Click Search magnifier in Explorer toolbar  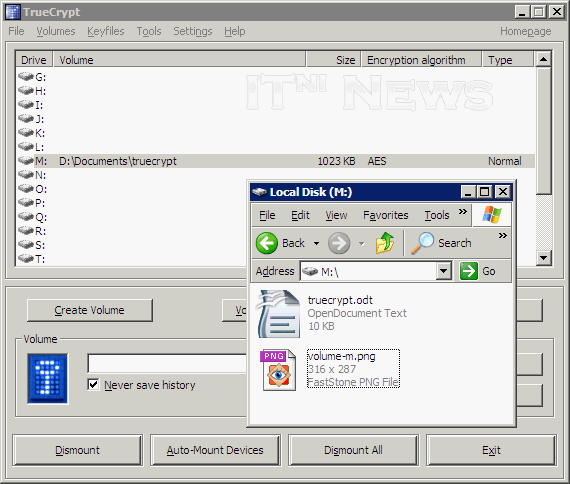(x=422, y=243)
